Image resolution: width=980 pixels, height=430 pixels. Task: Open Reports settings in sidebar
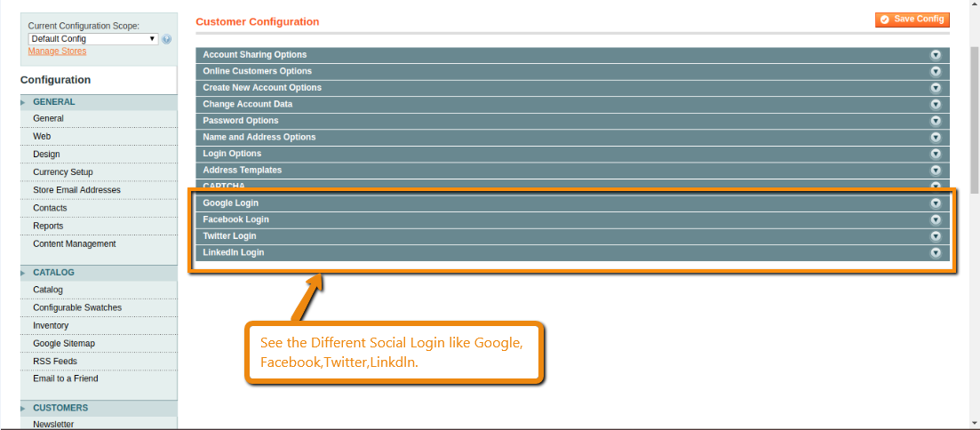tap(99, 227)
